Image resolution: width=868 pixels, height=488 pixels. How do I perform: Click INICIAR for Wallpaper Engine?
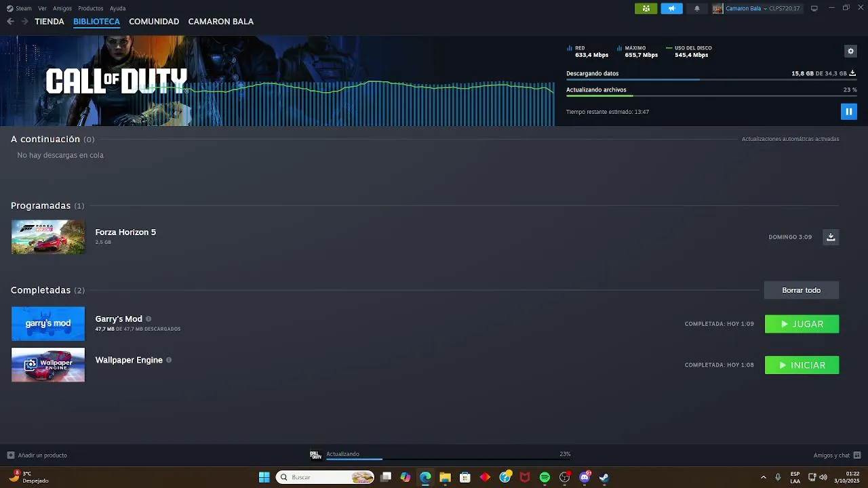click(x=802, y=365)
